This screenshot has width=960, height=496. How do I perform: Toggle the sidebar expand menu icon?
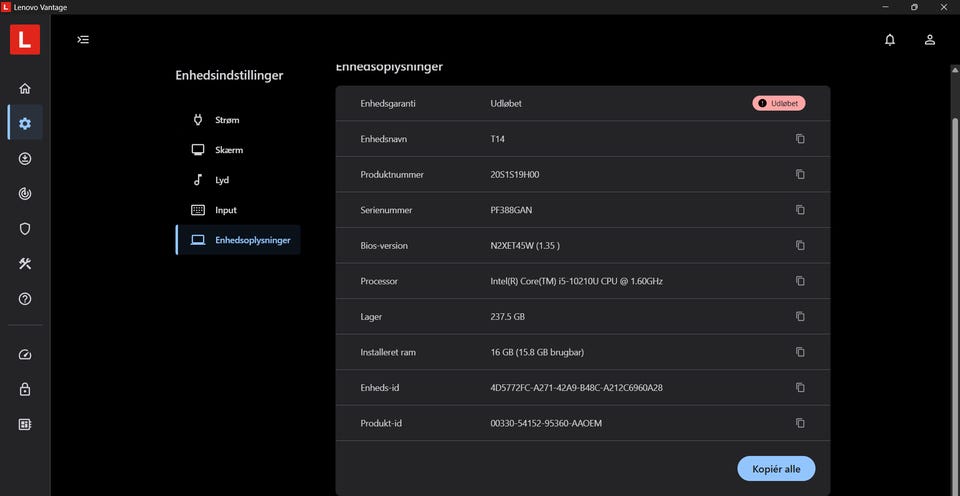[x=83, y=40]
